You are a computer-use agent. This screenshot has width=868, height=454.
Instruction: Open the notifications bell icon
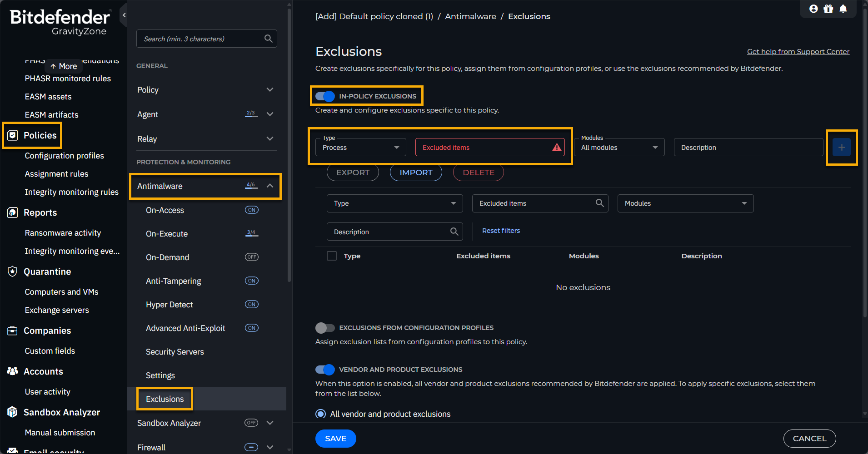(843, 9)
